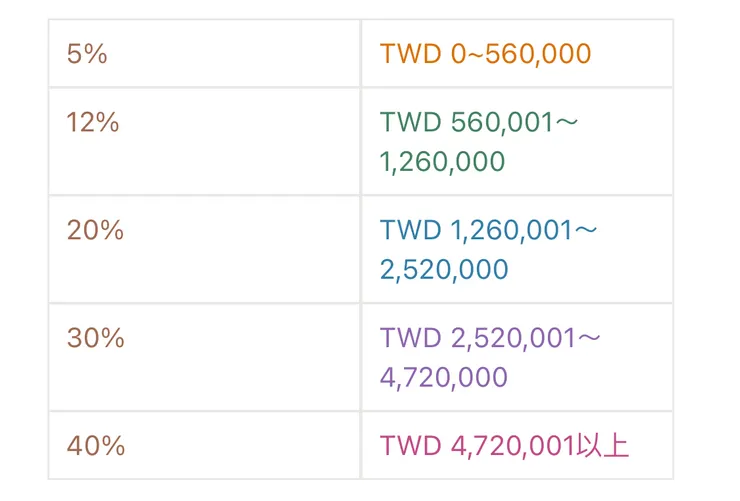Click the 20% rate cell
This screenshot has width=740, height=501.
(95, 231)
